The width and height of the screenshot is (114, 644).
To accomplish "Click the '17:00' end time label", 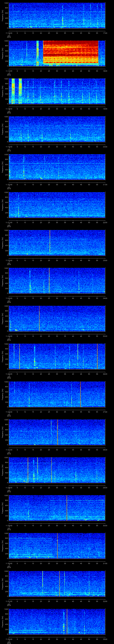I will [x=105, y=33].
